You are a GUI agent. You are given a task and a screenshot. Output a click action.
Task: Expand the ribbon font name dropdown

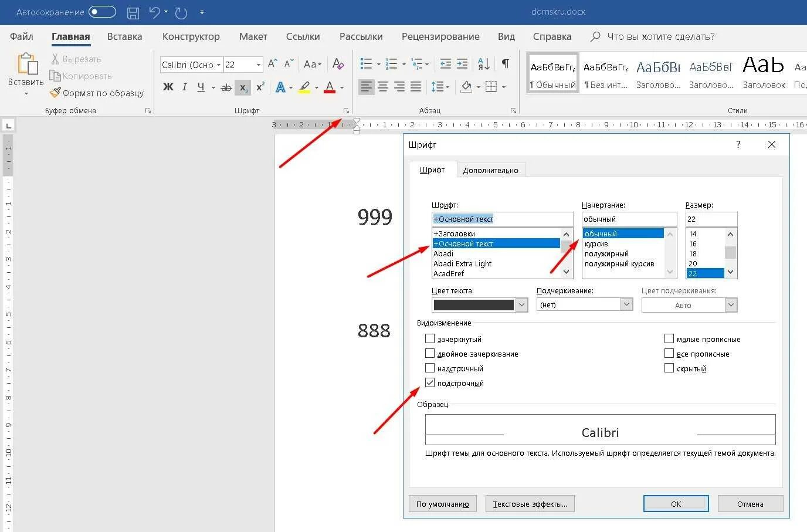pyautogui.click(x=219, y=65)
